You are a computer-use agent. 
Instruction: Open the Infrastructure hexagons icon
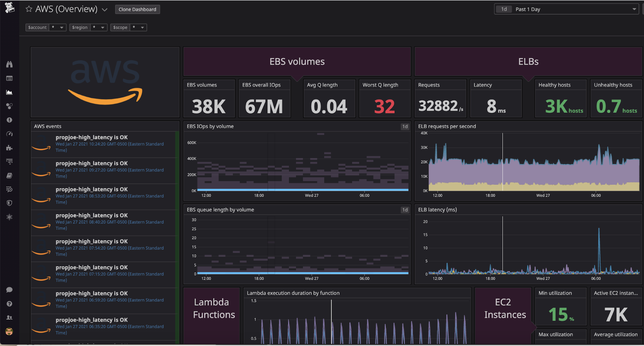pyautogui.click(x=9, y=106)
